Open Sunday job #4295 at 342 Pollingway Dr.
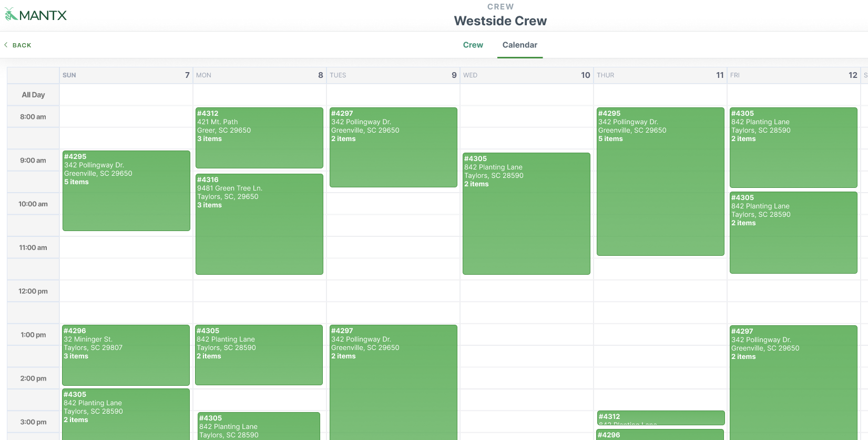The height and width of the screenshot is (440, 868). pos(126,191)
